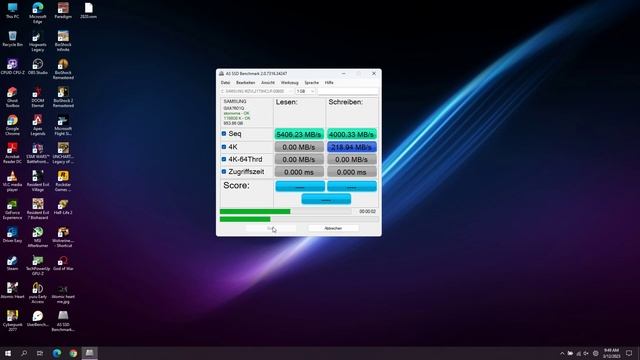Open the notification center
The height and width of the screenshot is (360, 640).
click(x=629, y=353)
